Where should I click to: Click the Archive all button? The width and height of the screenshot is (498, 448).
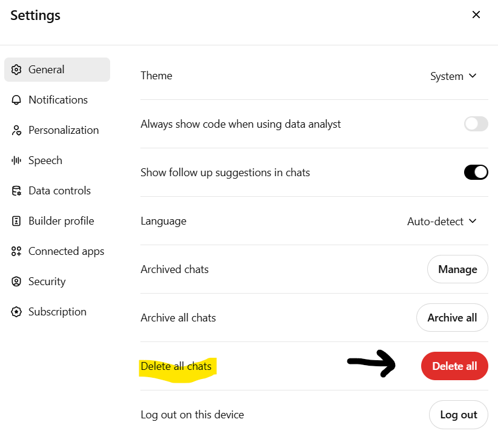pos(452,318)
